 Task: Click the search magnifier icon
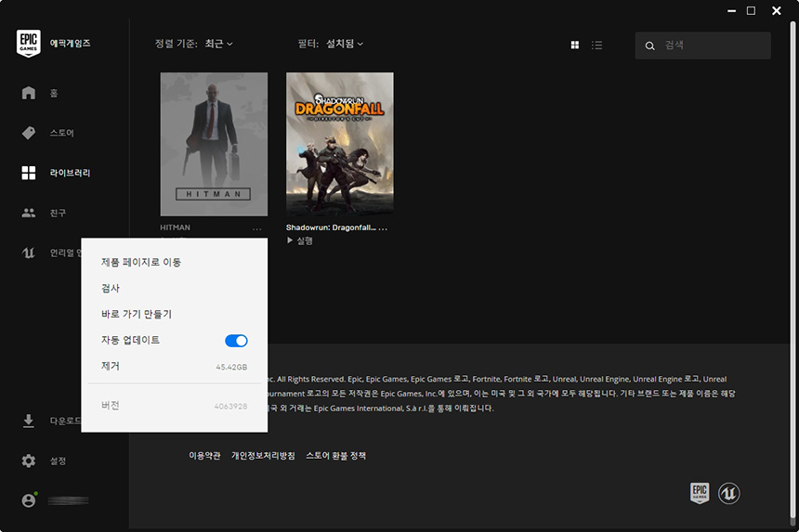(x=649, y=45)
